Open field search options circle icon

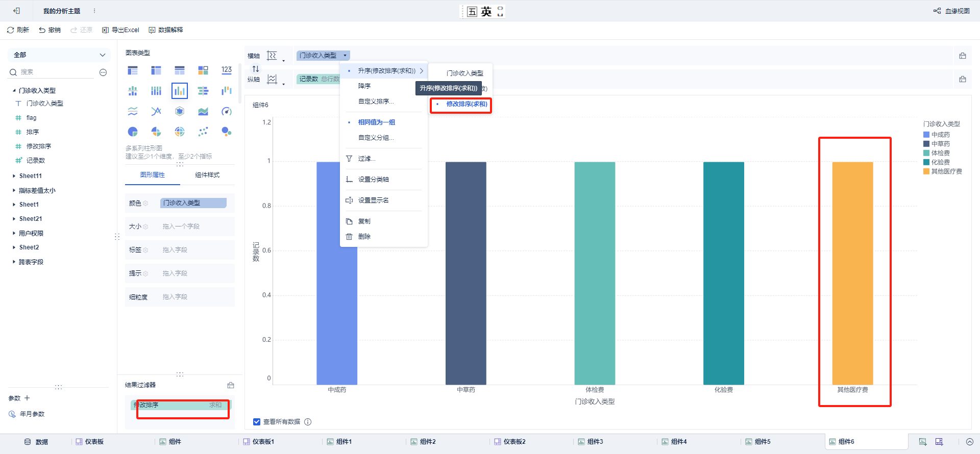tap(103, 72)
